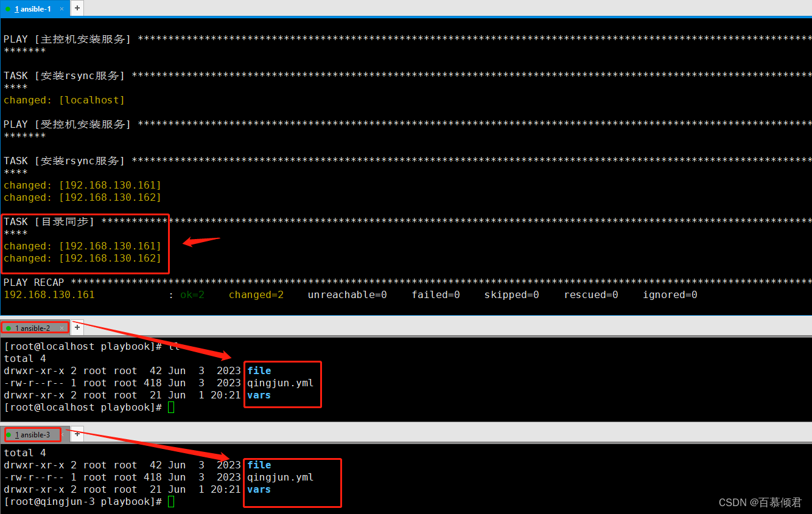Screen dimensions: 812x514
Task: Close the ansible-2 tab with its x
Action: click(x=61, y=328)
